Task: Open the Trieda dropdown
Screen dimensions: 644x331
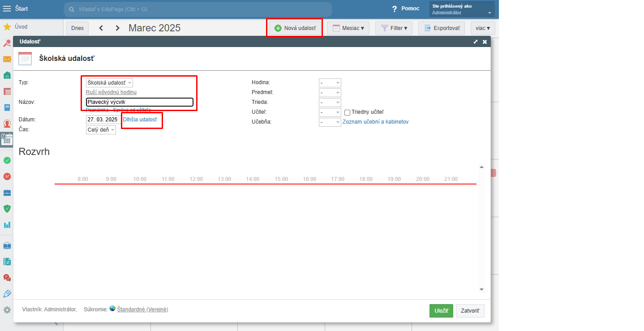Action: (330, 103)
